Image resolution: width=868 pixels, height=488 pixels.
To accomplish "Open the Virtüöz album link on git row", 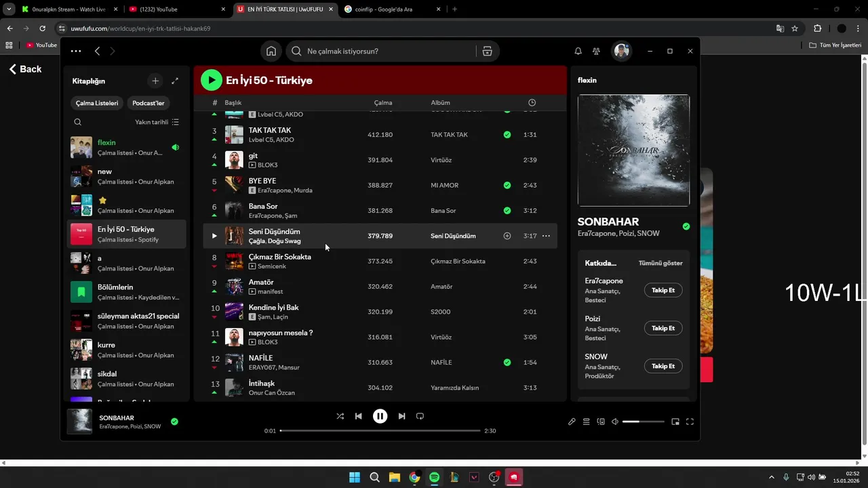I will (x=441, y=160).
